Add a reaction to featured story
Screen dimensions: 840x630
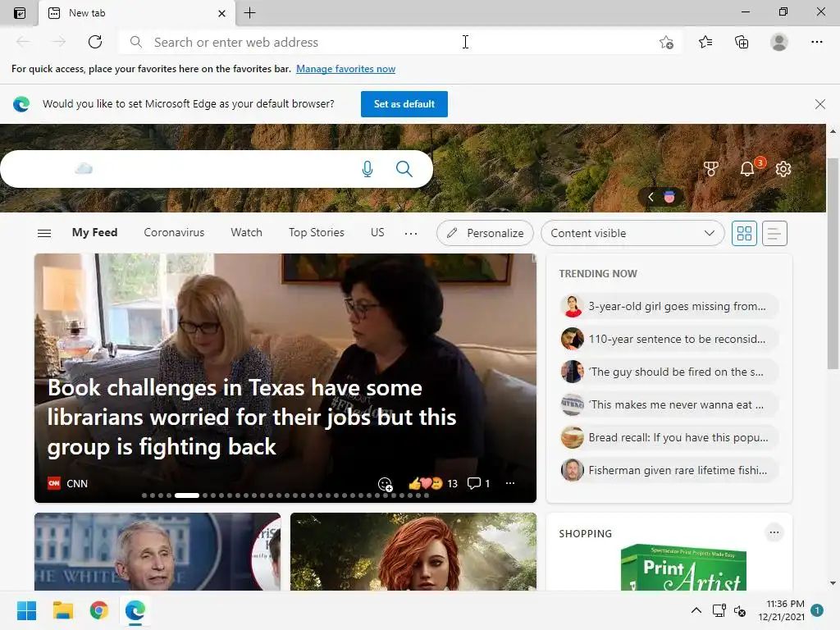coord(385,484)
